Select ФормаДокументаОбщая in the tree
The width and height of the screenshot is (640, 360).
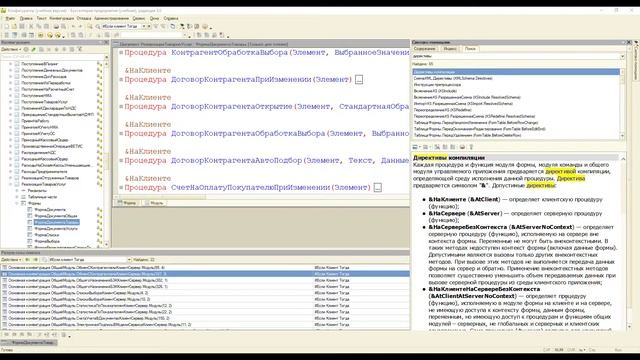pos(56,216)
